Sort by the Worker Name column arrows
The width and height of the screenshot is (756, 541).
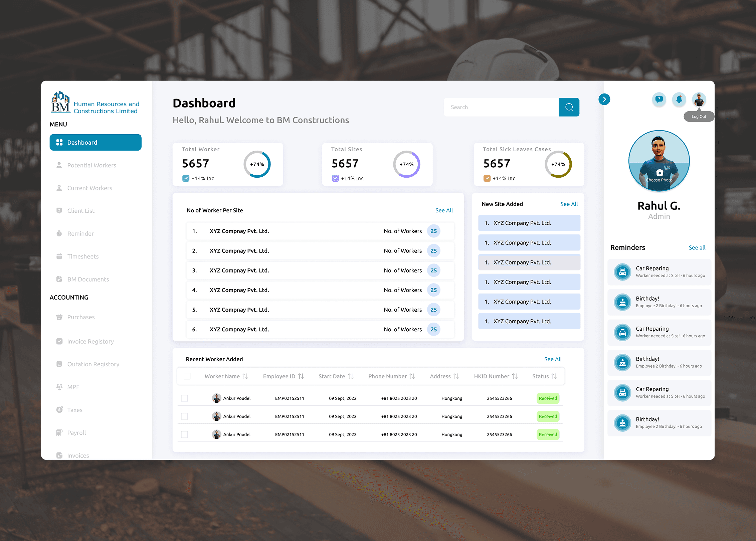pyautogui.click(x=245, y=376)
